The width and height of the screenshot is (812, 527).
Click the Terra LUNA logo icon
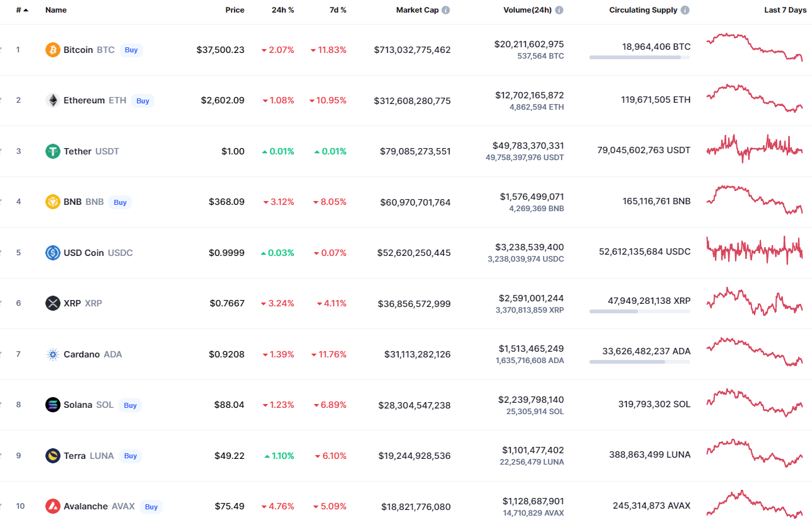pyautogui.click(x=53, y=456)
